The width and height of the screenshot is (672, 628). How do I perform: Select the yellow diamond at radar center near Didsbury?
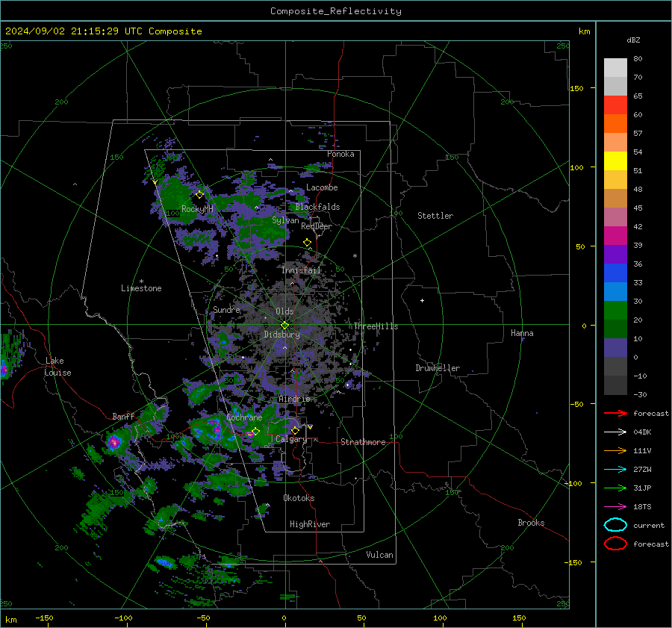coord(284,326)
